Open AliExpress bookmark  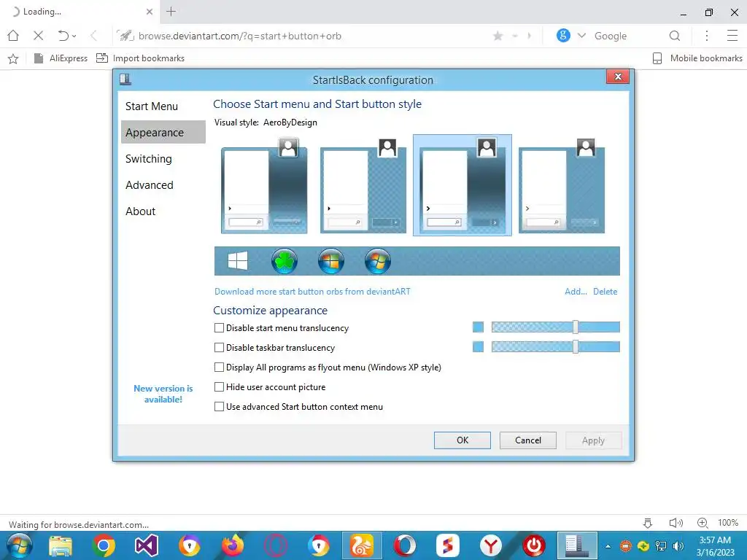(61, 58)
